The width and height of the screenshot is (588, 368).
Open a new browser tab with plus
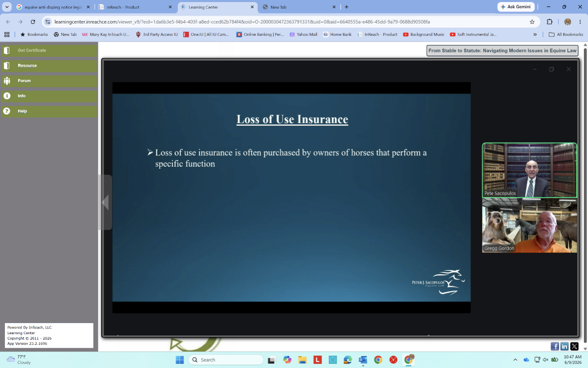tap(347, 7)
